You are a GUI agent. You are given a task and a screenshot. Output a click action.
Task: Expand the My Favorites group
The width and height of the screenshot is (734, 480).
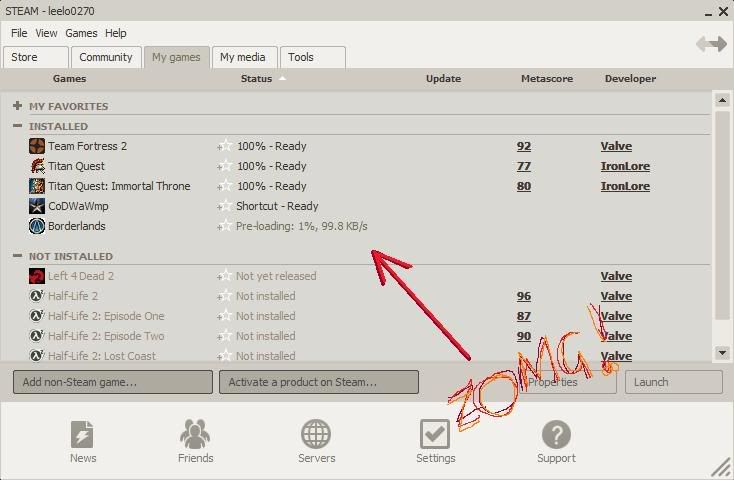pyautogui.click(x=18, y=106)
